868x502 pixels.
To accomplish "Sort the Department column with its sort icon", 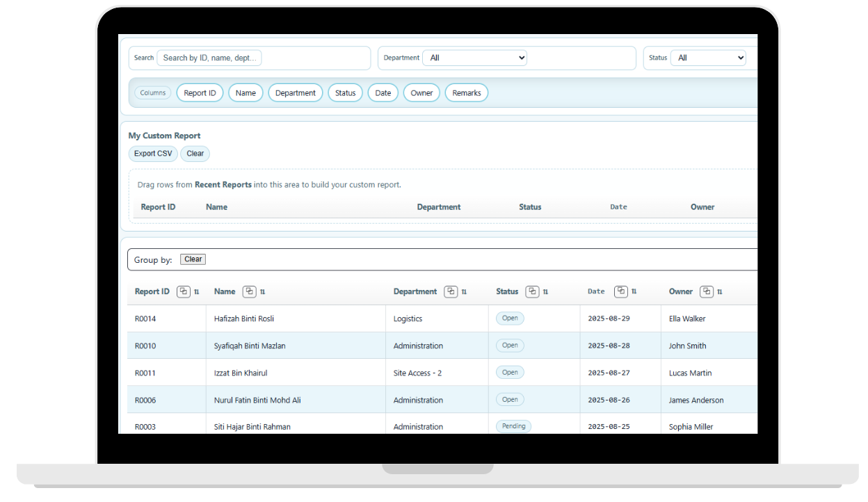I will (463, 291).
